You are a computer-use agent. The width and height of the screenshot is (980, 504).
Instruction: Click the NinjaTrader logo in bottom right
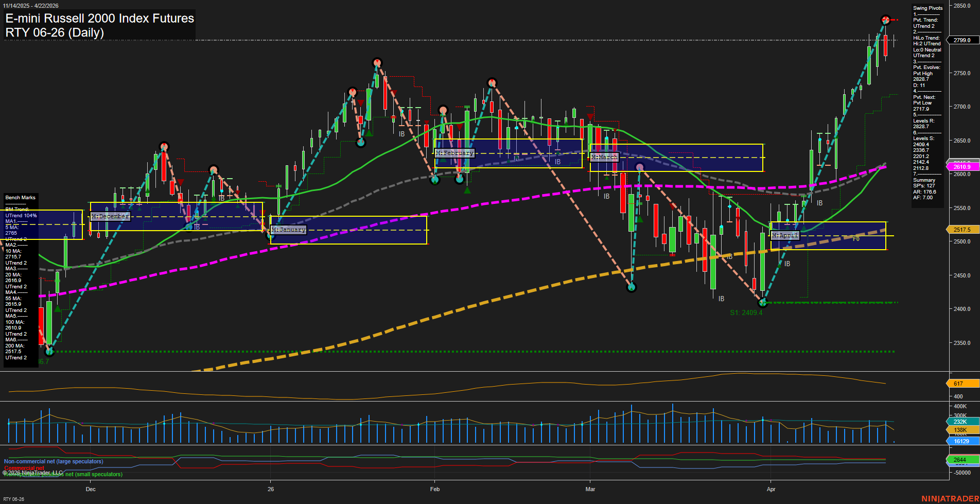click(x=950, y=498)
